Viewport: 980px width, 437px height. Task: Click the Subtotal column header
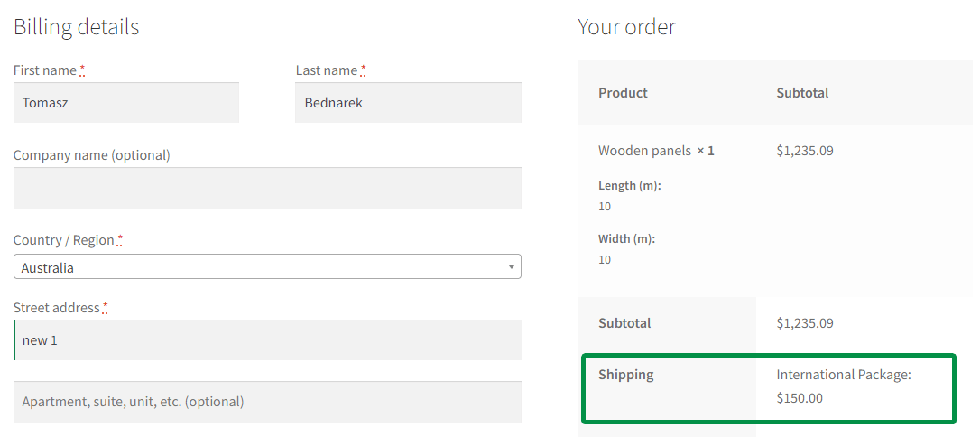(x=802, y=93)
